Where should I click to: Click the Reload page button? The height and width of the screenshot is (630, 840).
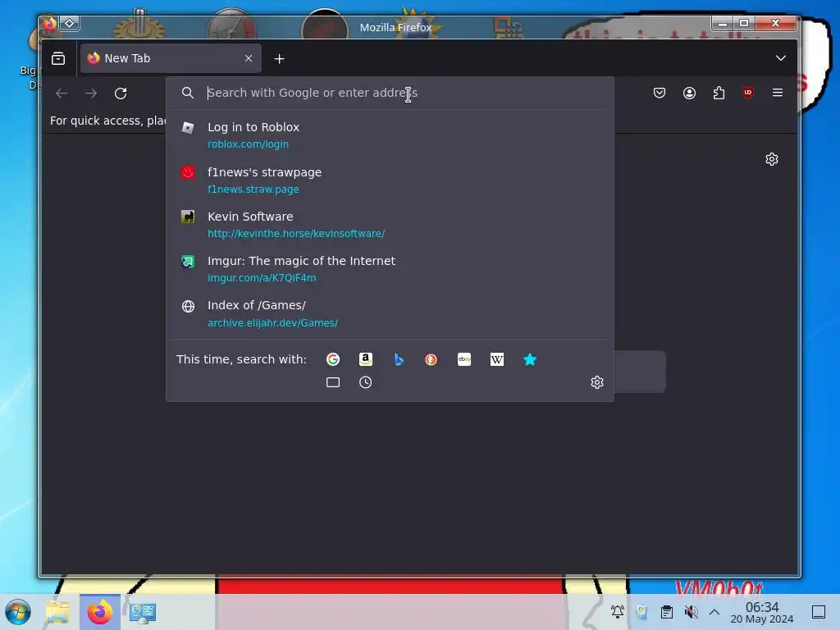[121, 94]
